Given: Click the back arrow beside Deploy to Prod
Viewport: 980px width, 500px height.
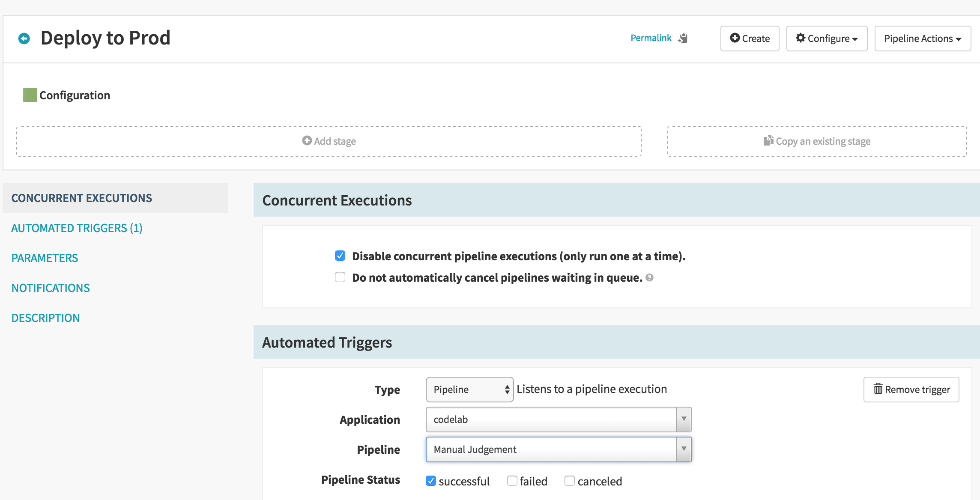Looking at the screenshot, I should tap(24, 39).
